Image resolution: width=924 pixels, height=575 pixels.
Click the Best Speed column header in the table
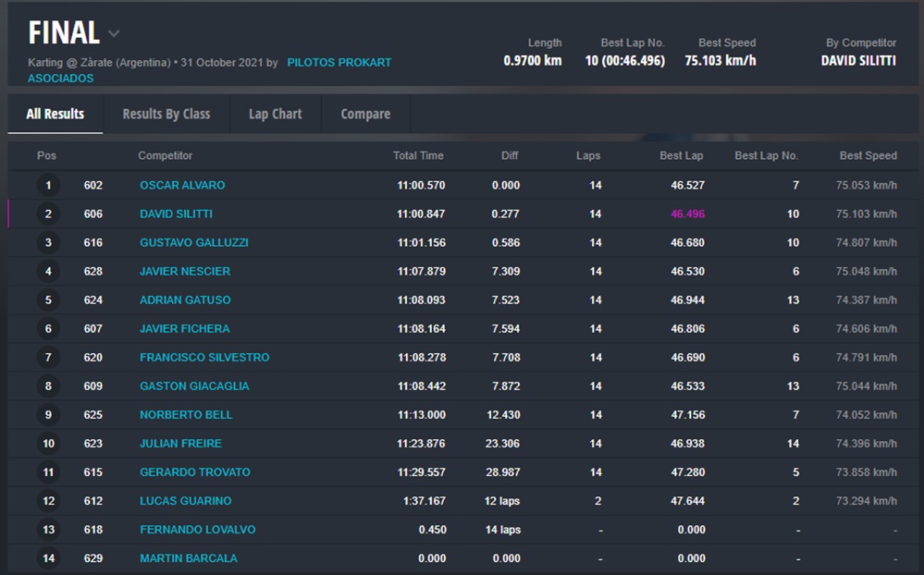(868, 155)
